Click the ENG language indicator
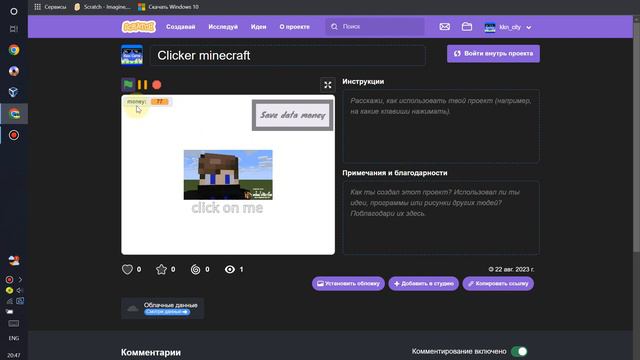 14,338
